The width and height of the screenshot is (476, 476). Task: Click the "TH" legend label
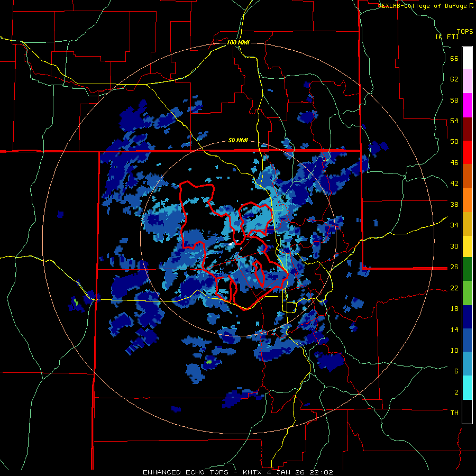454,413
